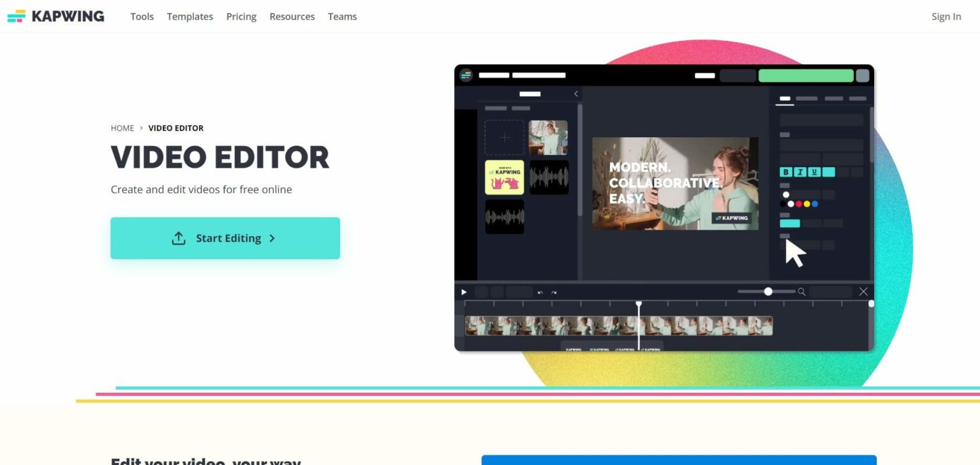980x465 pixels.
Task: Click the undo arrow in the editor preview
Action: [540, 292]
